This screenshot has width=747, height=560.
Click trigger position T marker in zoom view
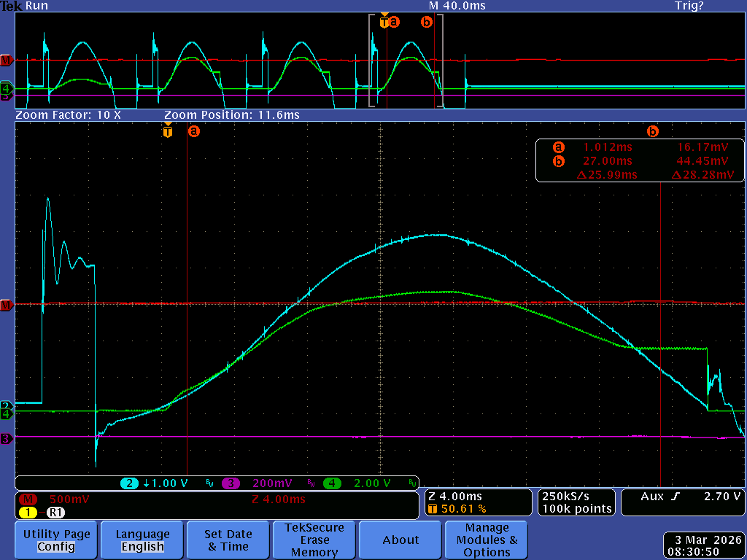[x=168, y=132]
